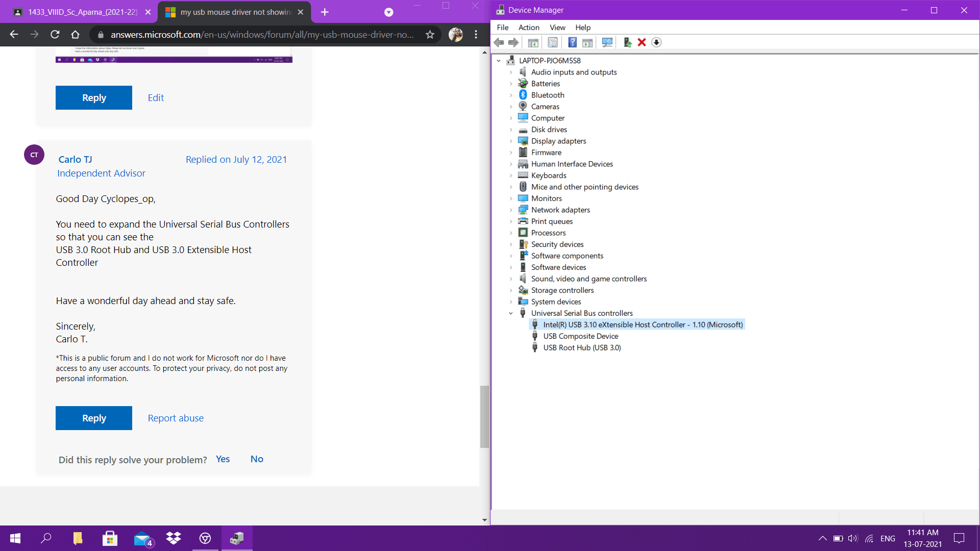The image size is (980, 551).
Task: Click Scan for hardware changes toolbar icon
Action: click(x=607, y=42)
